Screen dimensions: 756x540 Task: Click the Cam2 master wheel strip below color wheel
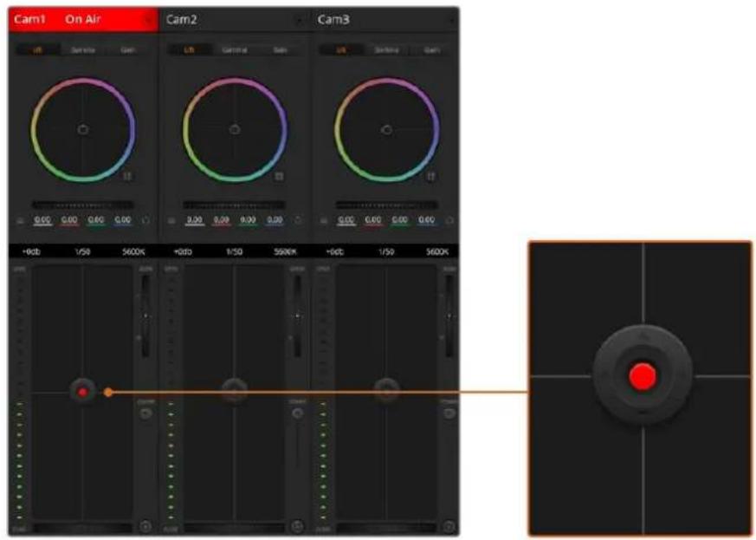(x=235, y=205)
